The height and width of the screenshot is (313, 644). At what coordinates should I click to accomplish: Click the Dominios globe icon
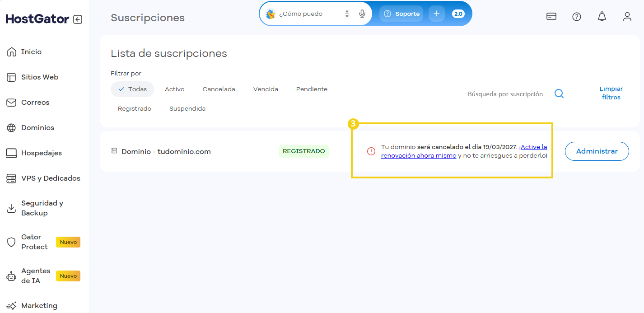(x=11, y=128)
